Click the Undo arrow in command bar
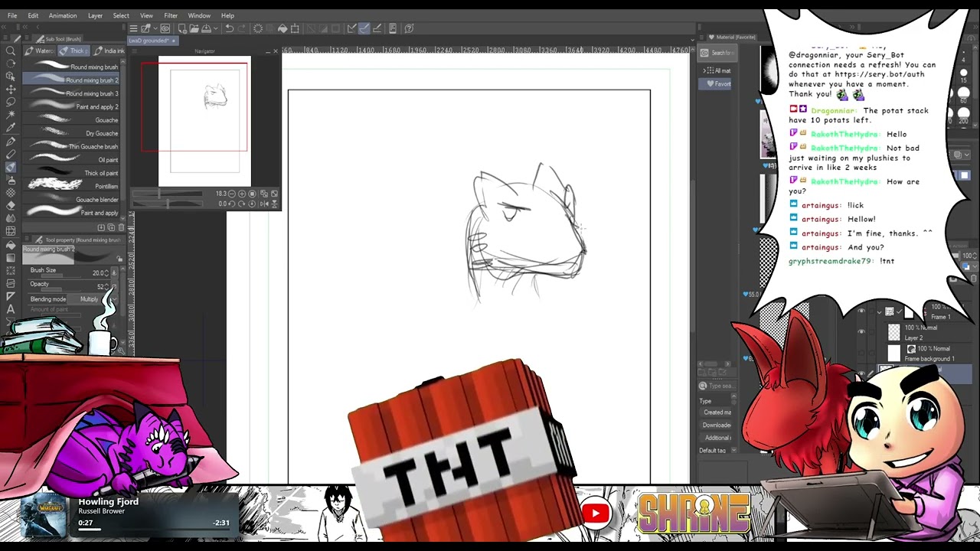 229,28
